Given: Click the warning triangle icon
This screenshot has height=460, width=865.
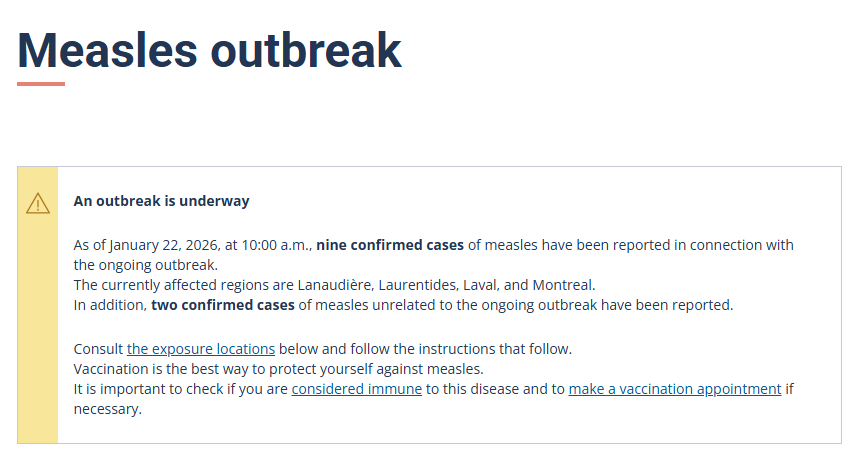Looking at the screenshot, I should click(x=37, y=204).
